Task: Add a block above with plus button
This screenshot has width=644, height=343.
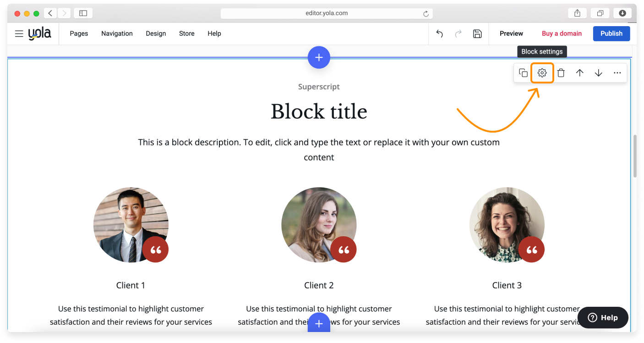Action: (319, 58)
